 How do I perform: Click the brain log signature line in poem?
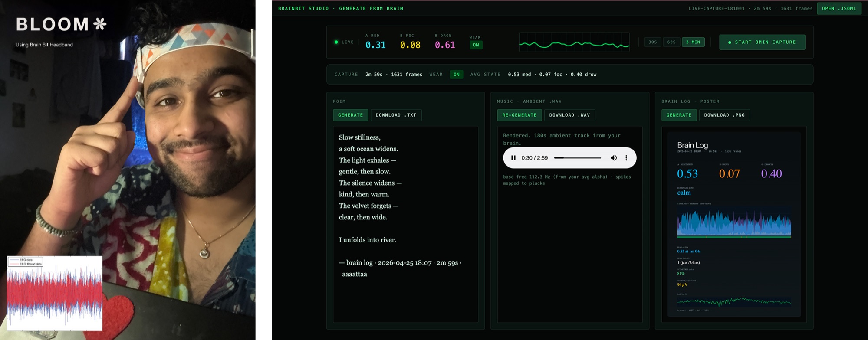(400, 268)
